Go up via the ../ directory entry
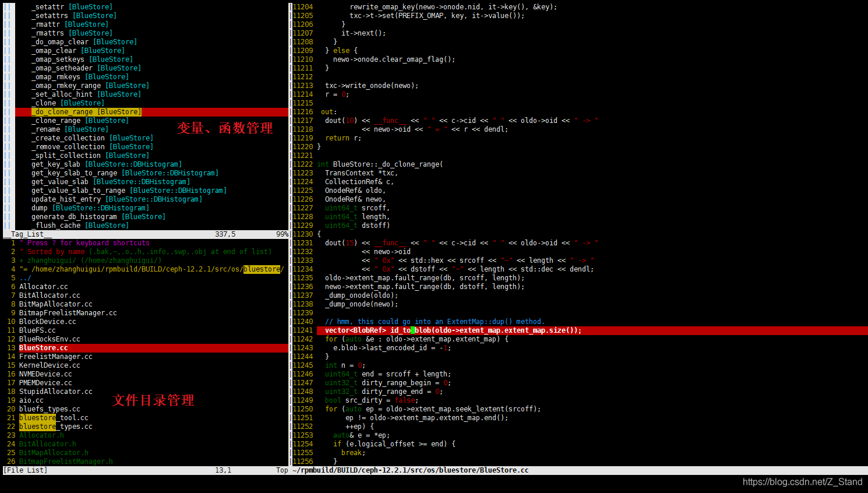Screen dimensions: 868x493 [25, 278]
